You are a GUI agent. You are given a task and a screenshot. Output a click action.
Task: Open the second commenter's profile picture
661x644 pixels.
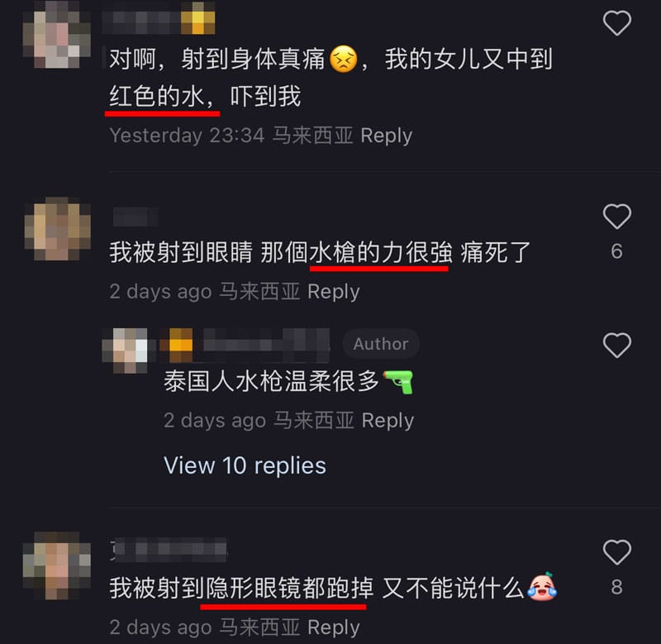pyautogui.click(x=58, y=229)
